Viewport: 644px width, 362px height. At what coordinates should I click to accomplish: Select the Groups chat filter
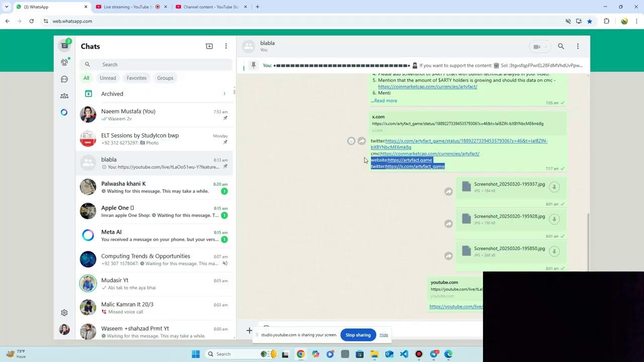tap(165, 78)
